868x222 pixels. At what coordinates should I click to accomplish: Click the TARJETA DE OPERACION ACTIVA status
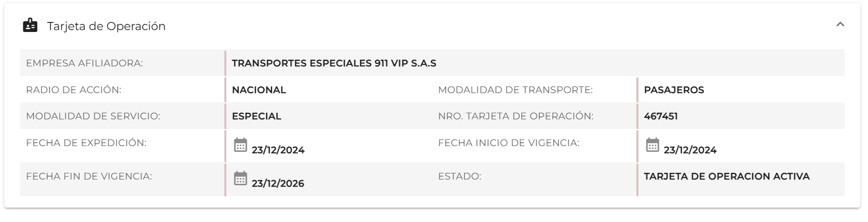pos(727,176)
